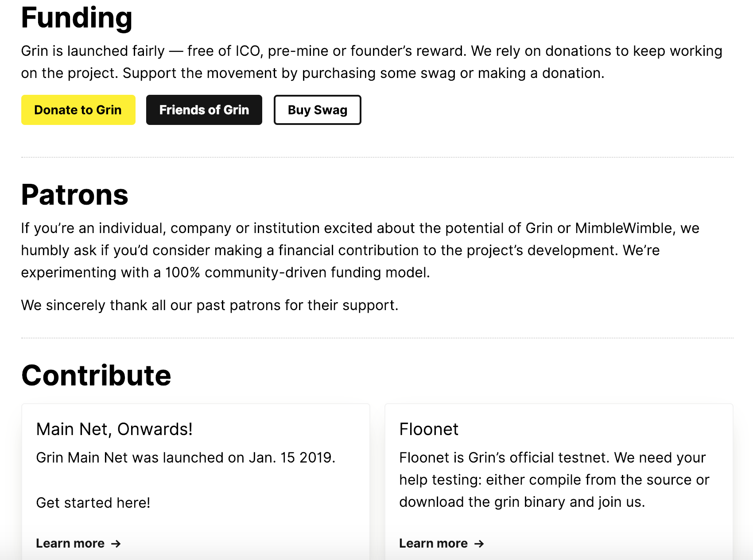The image size is (753, 560).
Task: Click the yellow Donate to Grin button
Action: coord(78,110)
